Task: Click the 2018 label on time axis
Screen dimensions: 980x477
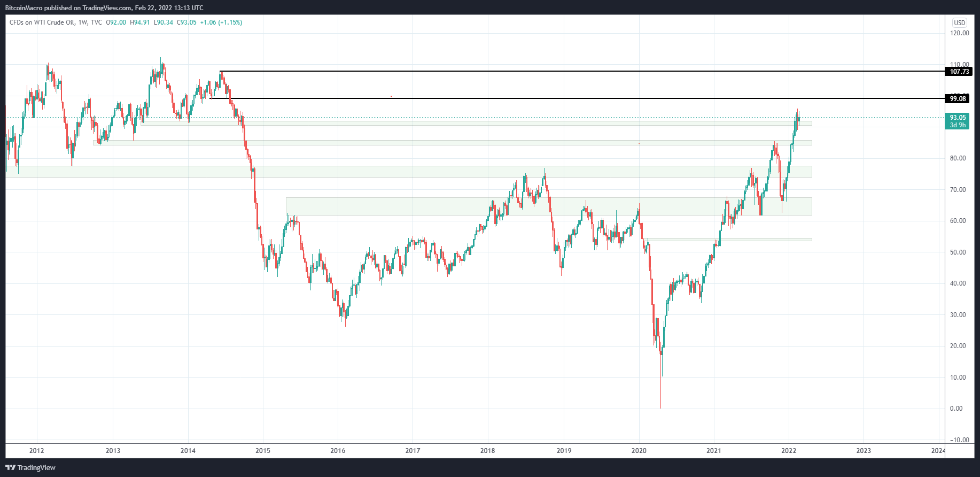Action: 487,451
